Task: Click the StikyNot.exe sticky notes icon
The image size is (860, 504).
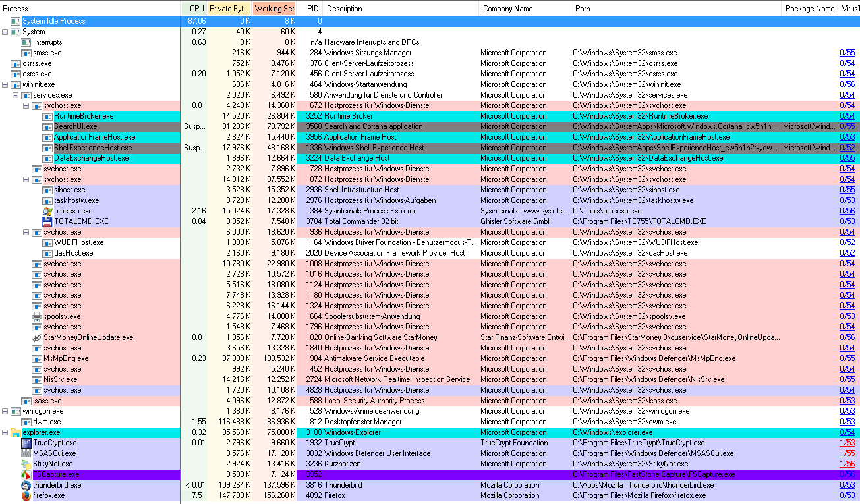Action: [x=26, y=464]
